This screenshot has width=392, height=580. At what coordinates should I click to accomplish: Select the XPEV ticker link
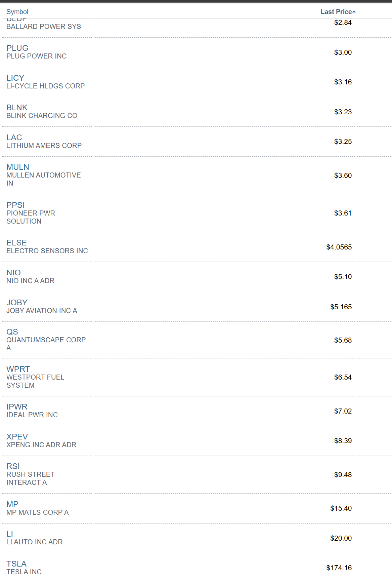17,437
